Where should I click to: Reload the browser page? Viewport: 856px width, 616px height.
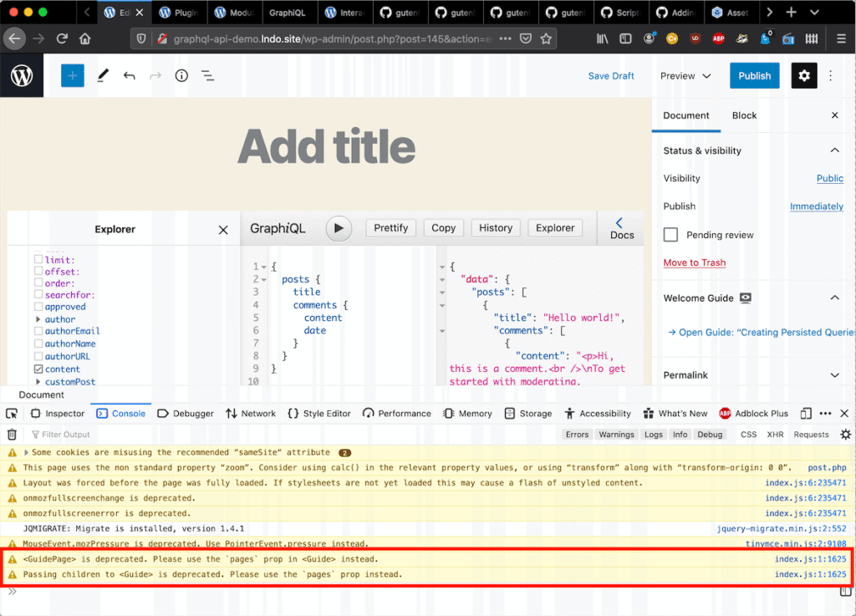click(x=62, y=38)
